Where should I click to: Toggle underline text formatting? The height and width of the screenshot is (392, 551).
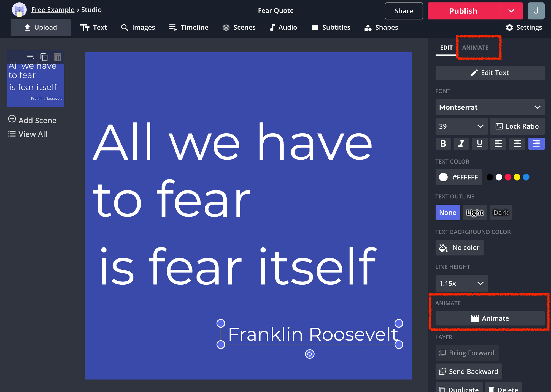point(479,143)
